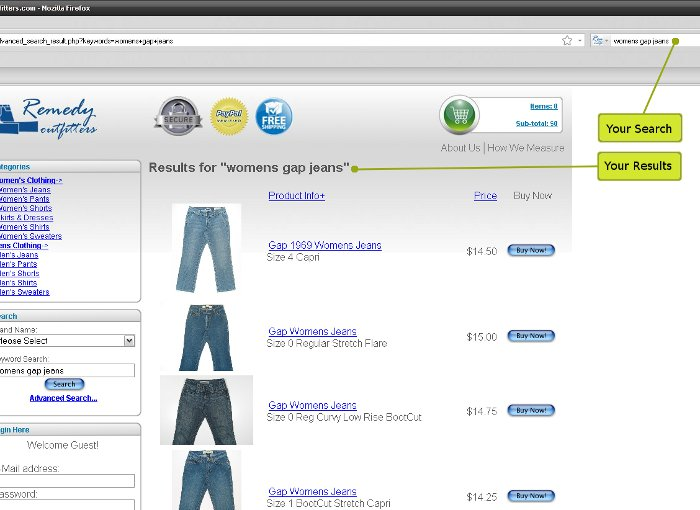The width and height of the screenshot is (700, 510).
Task: View thumbnail of Size 0 Curvy Low Rise BootCut jeans
Action: tap(206, 410)
